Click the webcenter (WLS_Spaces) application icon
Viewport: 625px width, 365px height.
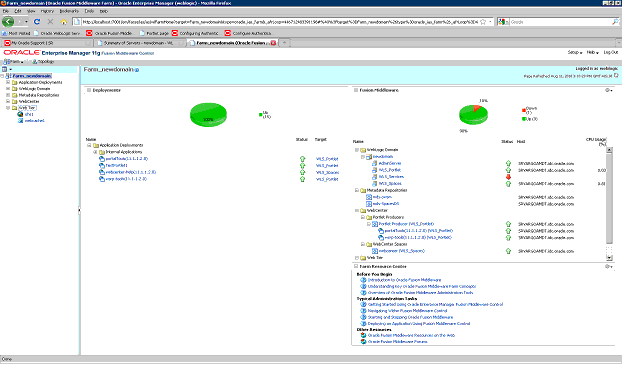(x=375, y=251)
